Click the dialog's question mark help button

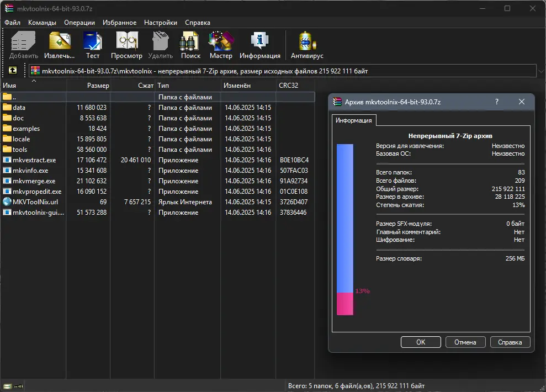coord(497,102)
